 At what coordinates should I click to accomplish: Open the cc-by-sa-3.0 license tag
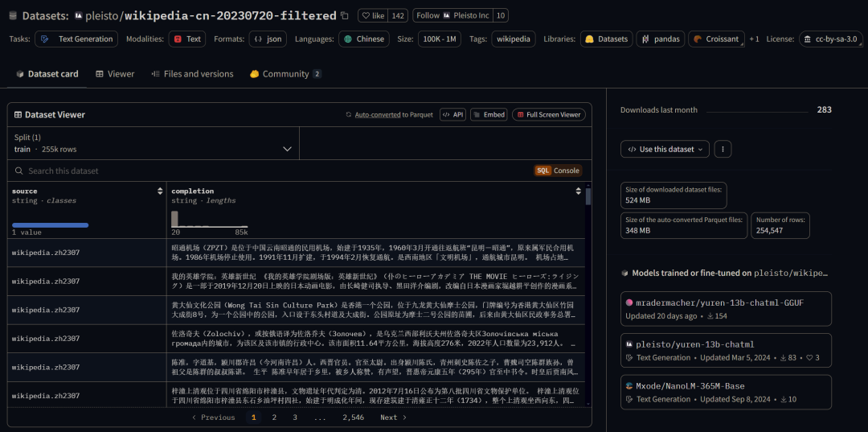(x=831, y=39)
